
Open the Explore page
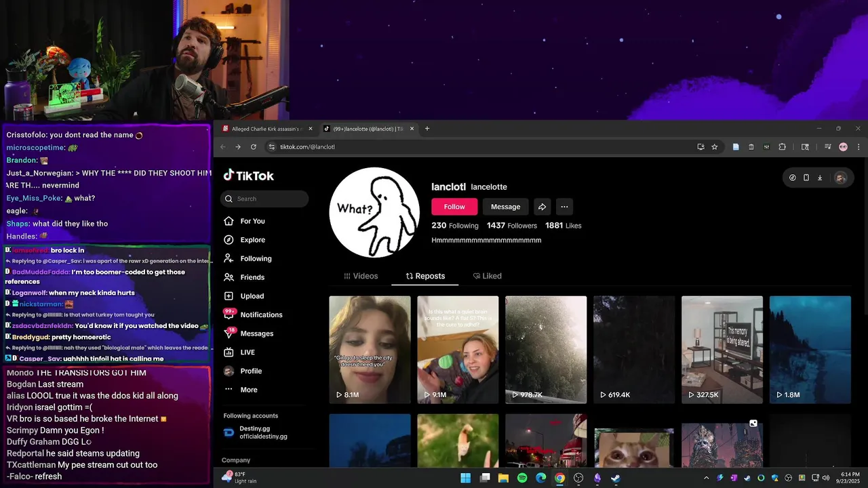(244, 240)
